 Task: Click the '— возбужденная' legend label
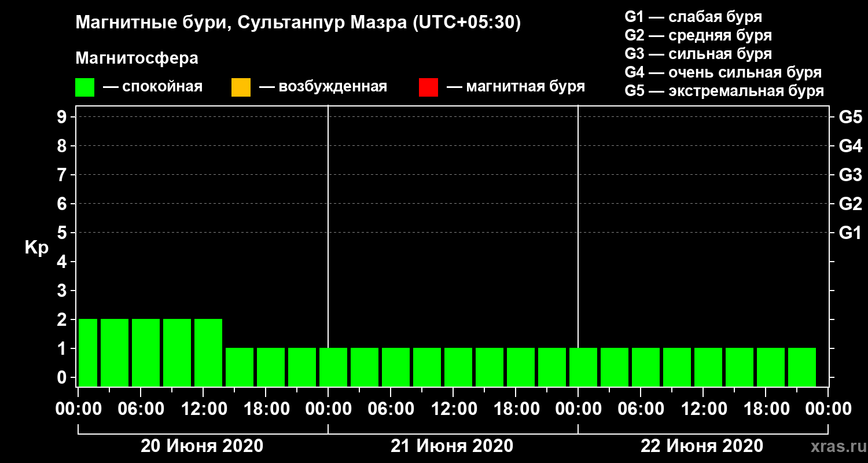click(x=323, y=87)
